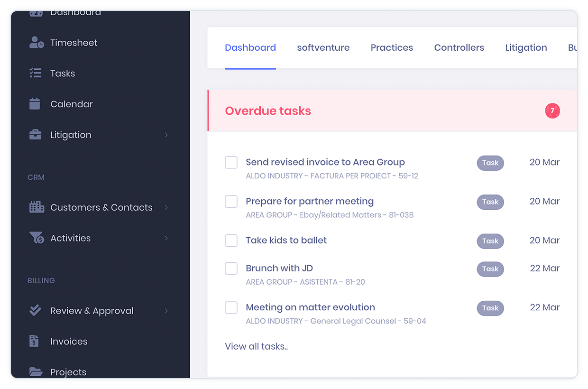The height and width of the screenshot is (389, 588).
Task: Open the Invoices document icon
Action: [34, 341]
